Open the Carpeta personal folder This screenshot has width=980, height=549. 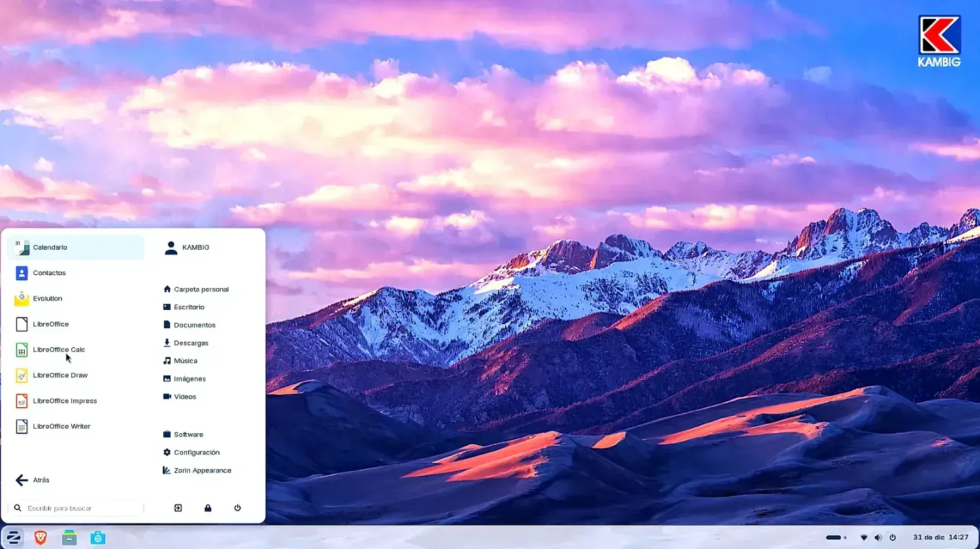(201, 289)
